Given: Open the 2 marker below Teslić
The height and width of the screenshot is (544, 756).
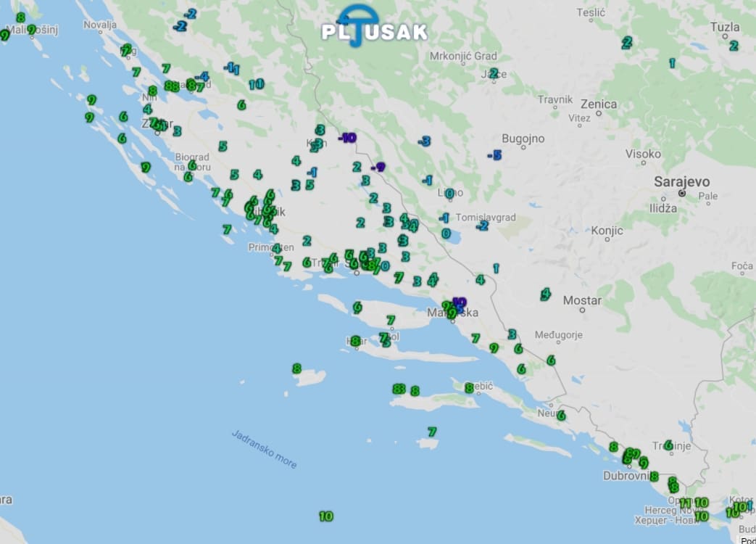Looking at the screenshot, I should point(626,43).
